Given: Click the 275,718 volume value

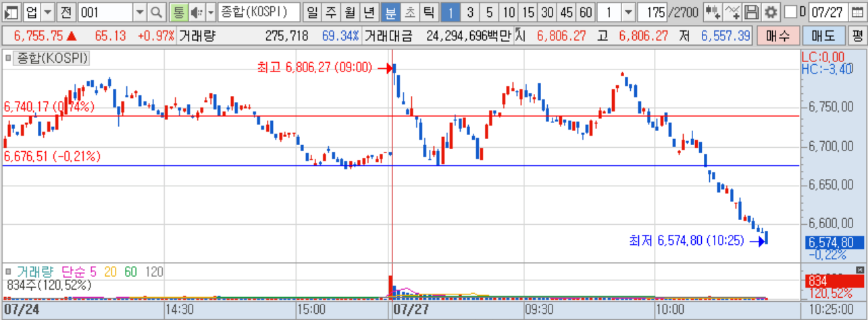Looking at the screenshot, I should [286, 36].
